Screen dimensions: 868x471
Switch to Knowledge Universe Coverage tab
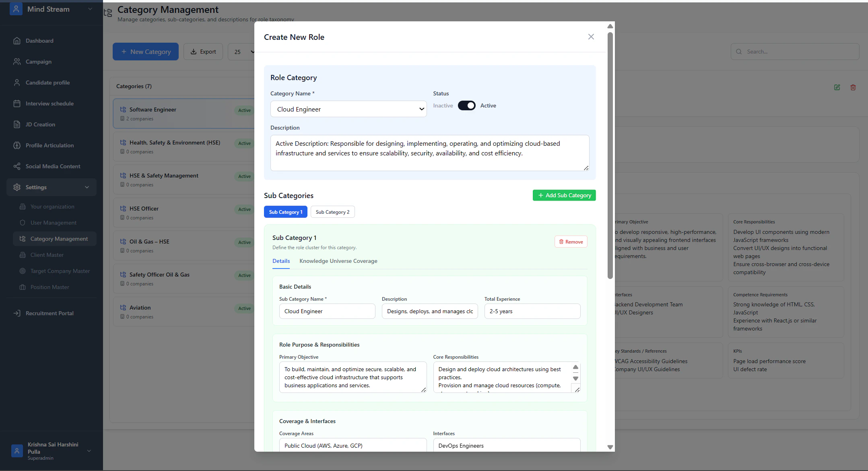click(x=338, y=261)
